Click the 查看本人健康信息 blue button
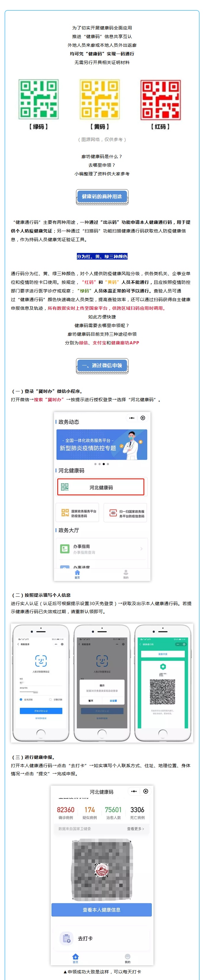203x980 pixels. 101,910
